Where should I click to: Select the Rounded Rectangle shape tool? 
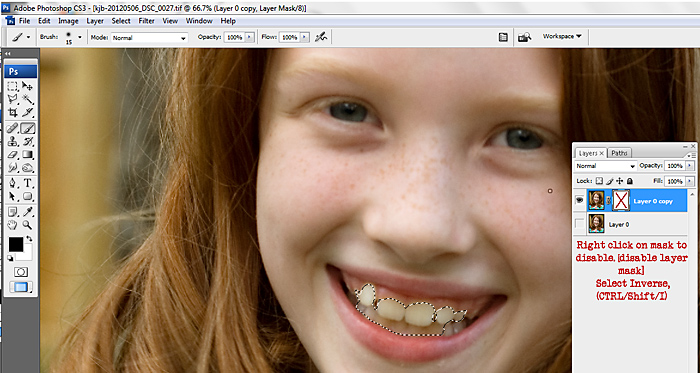coord(28,196)
